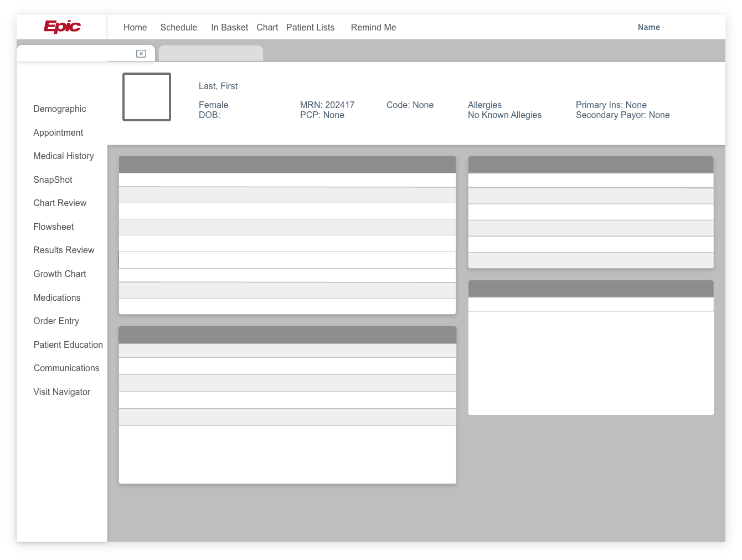Viewport: 742px width, 560px height.
Task: Open the Home menu
Action: (x=135, y=27)
